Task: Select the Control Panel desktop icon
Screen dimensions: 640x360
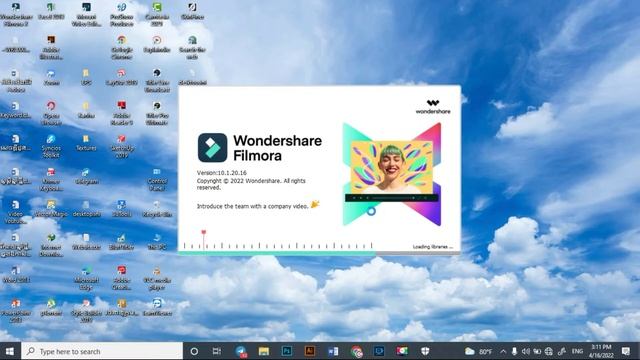Action: [x=157, y=179]
